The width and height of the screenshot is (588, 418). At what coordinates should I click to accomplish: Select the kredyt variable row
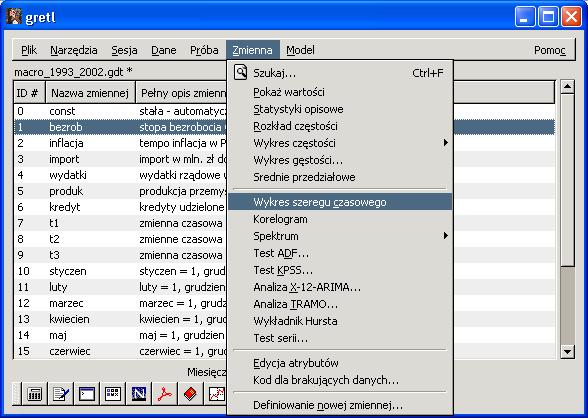click(x=120, y=207)
